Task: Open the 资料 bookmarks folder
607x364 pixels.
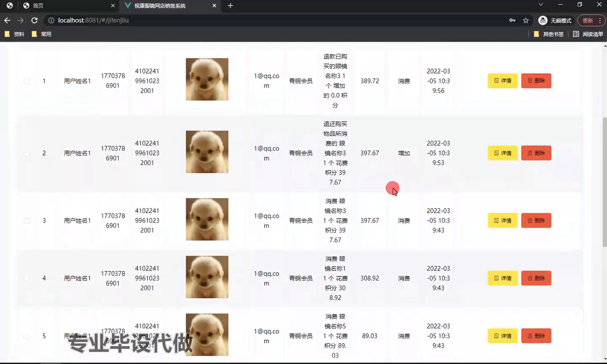Action: (x=14, y=34)
